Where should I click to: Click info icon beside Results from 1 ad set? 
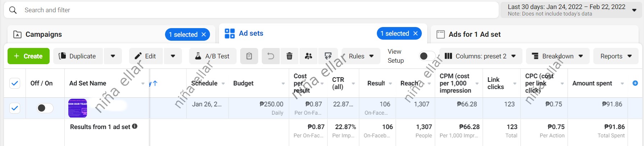135,127
